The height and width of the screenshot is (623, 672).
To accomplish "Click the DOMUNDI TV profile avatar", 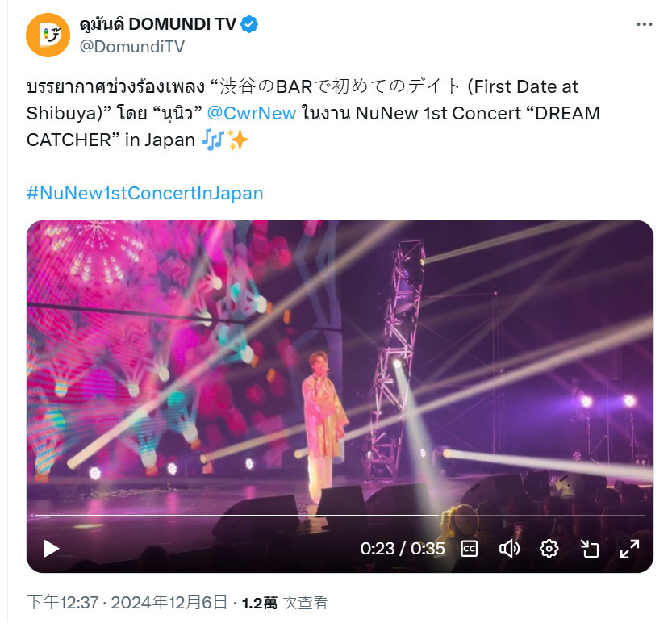I will click(48, 36).
